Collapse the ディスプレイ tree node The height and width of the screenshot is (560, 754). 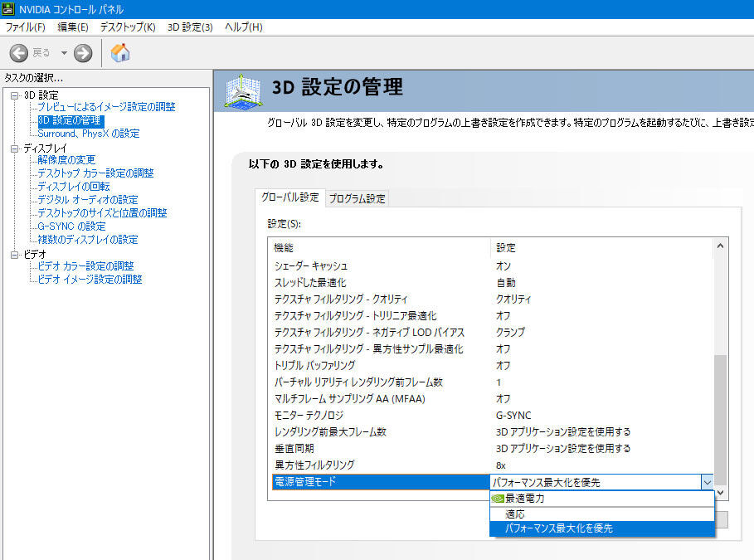click(15, 149)
